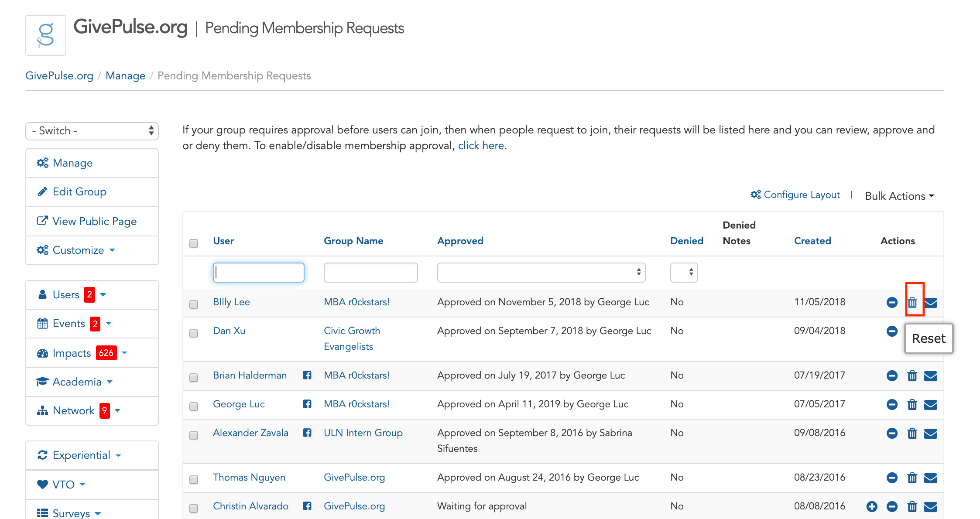The height and width of the screenshot is (519, 980).
Task: Click the deny icon for Dan Xu
Action: click(x=892, y=331)
